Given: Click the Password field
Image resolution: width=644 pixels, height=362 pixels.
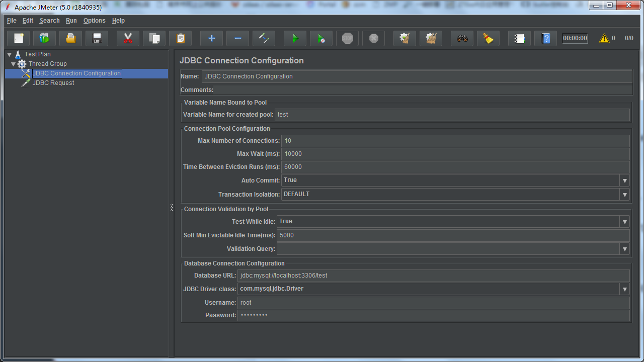Looking at the screenshot, I should [x=434, y=315].
